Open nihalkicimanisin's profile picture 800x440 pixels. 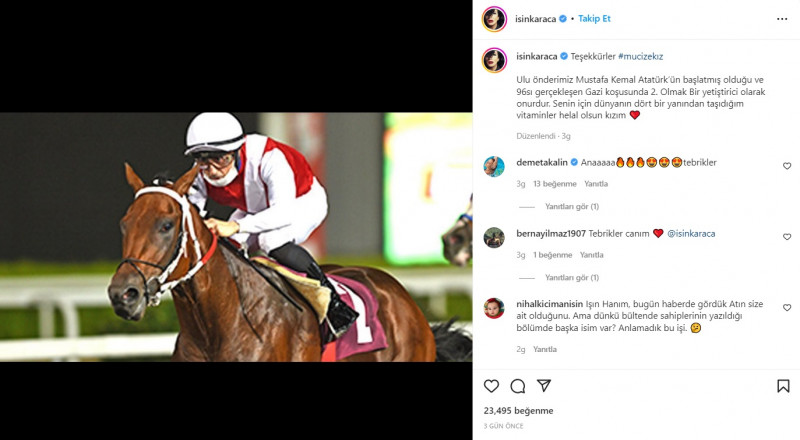[x=494, y=308]
